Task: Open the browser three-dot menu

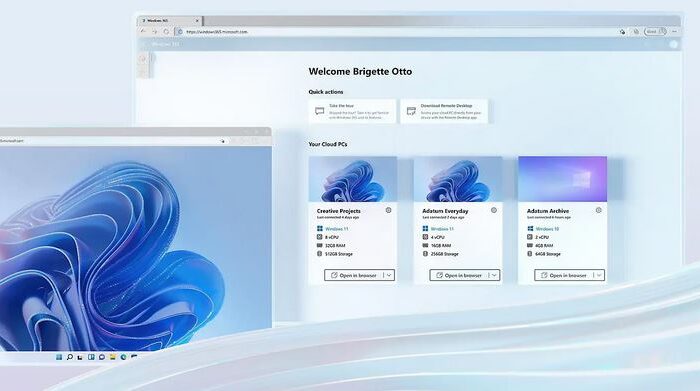Action: [675, 32]
